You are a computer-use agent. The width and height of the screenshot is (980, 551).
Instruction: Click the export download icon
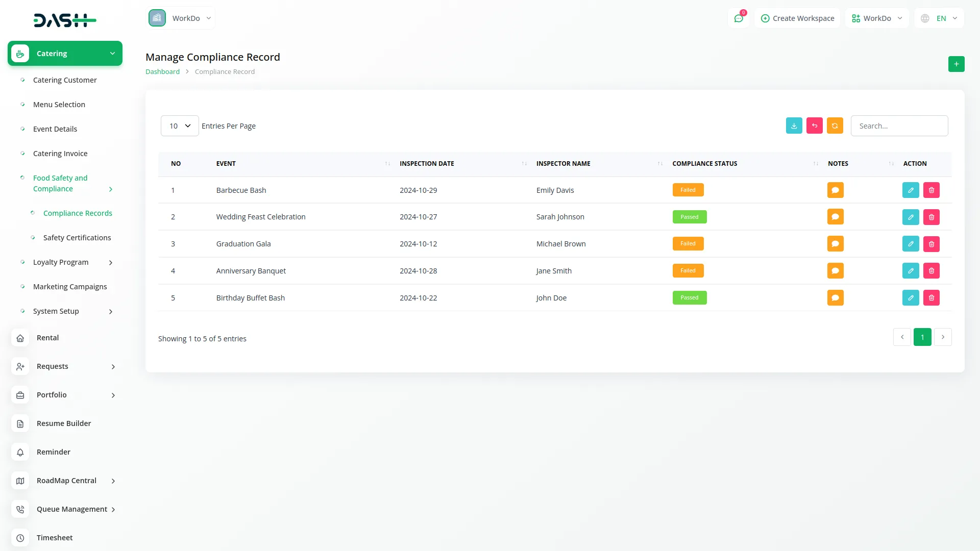pyautogui.click(x=794, y=126)
